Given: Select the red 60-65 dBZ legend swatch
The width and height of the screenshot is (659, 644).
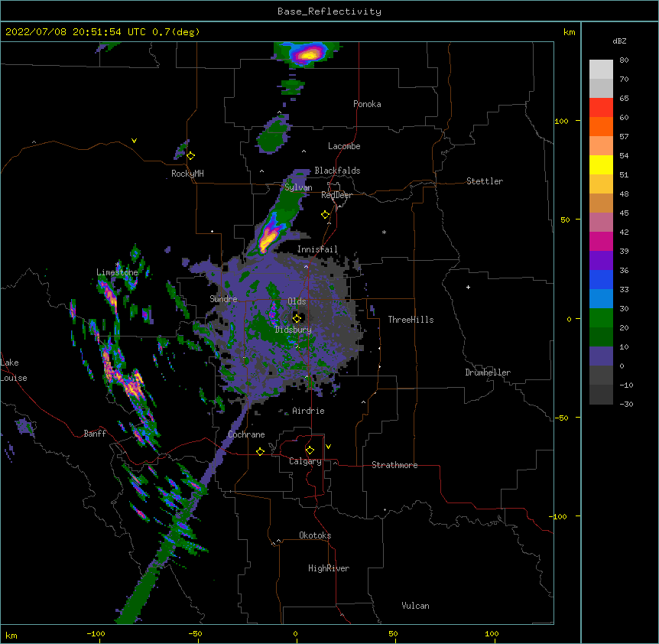Looking at the screenshot, I should pos(601,108).
